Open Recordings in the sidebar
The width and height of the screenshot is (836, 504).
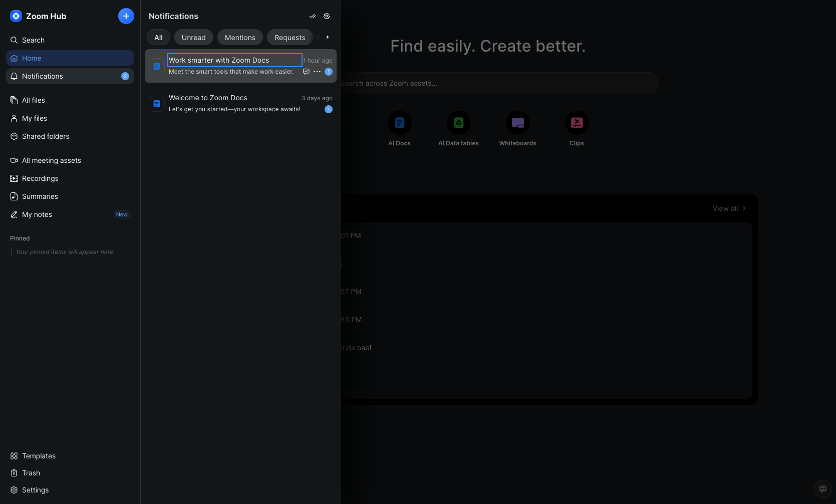tap(70, 178)
